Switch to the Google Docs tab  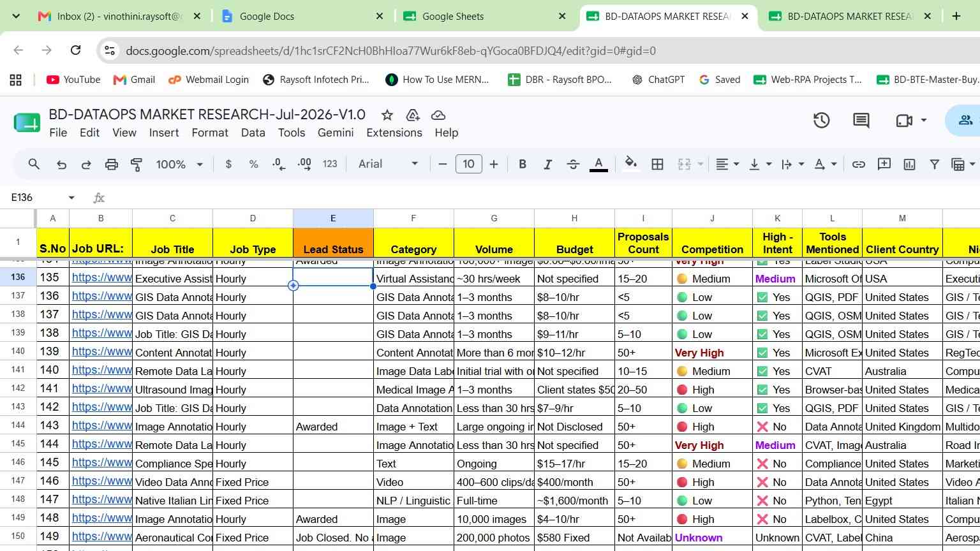tap(267, 17)
